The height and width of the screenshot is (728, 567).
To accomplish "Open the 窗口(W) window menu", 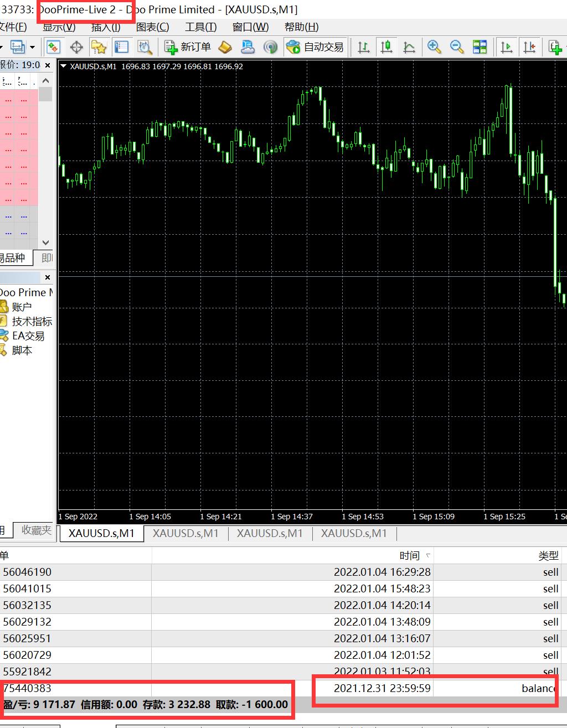I will pos(250,27).
